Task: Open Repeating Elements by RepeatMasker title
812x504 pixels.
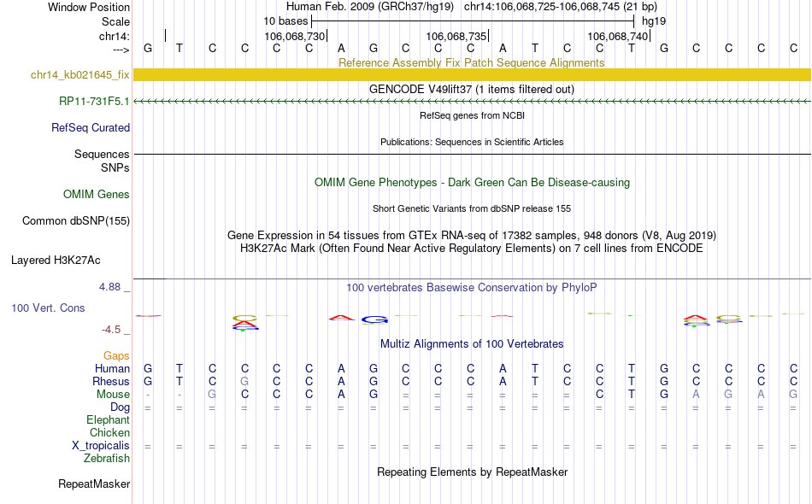Action: click(473, 472)
